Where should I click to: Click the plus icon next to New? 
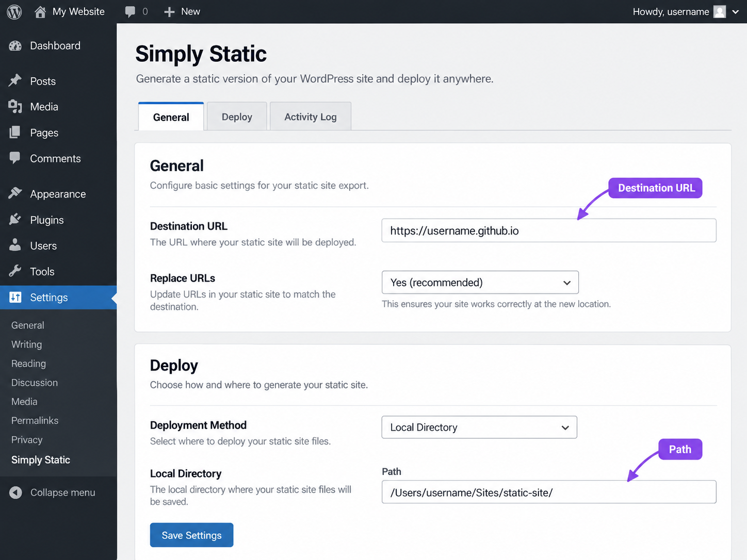[169, 12]
